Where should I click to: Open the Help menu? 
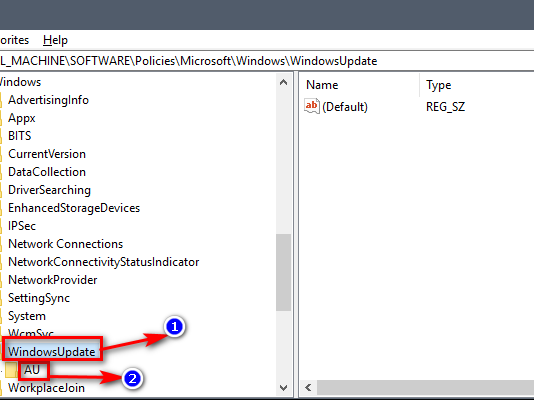tap(55, 40)
